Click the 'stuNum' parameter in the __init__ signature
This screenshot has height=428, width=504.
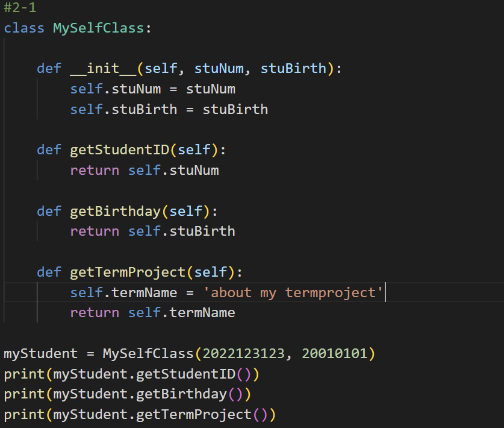point(219,69)
